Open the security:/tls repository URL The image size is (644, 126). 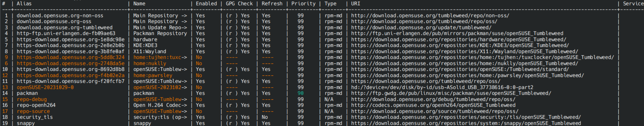tap(466, 117)
